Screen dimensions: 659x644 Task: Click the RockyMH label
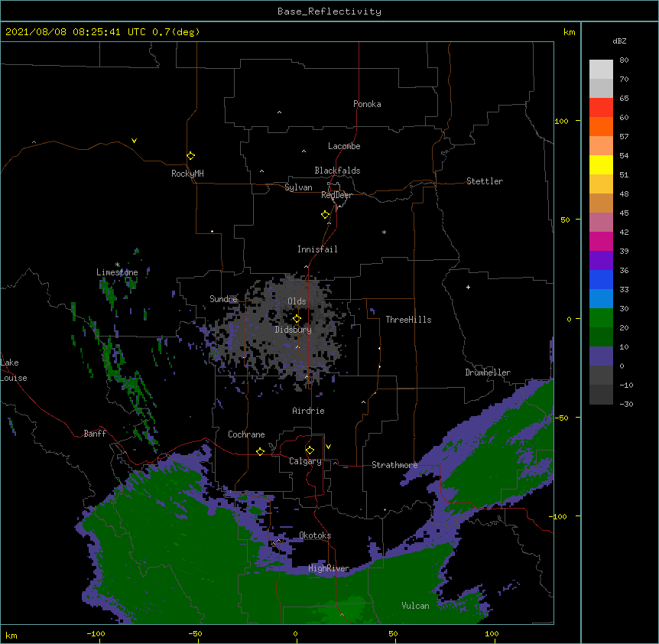tap(187, 174)
